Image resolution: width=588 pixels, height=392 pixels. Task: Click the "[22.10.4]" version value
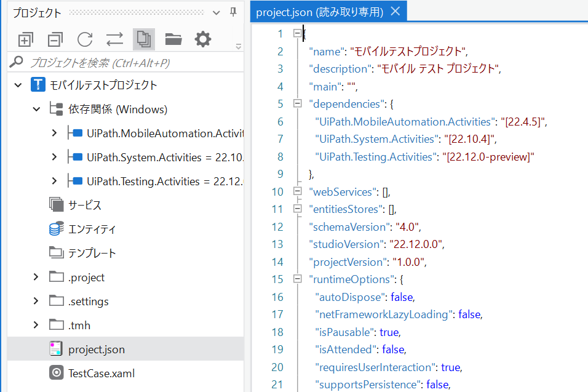click(469, 139)
